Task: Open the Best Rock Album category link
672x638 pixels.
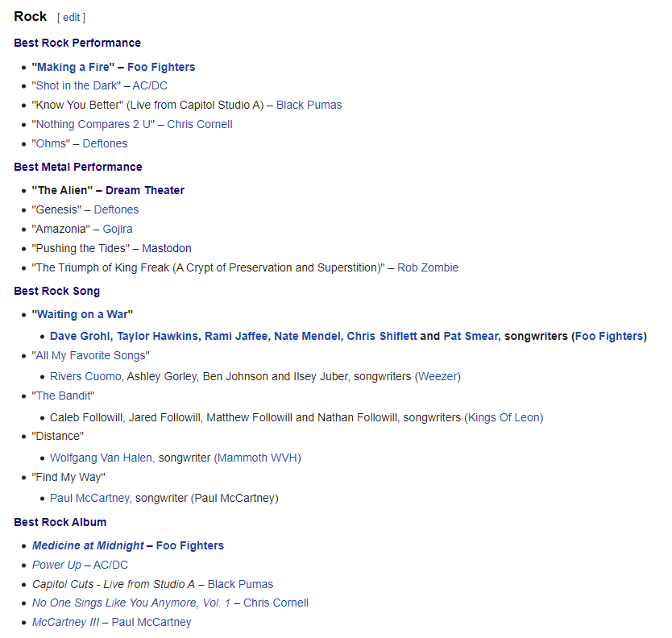Action: (x=60, y=522)
